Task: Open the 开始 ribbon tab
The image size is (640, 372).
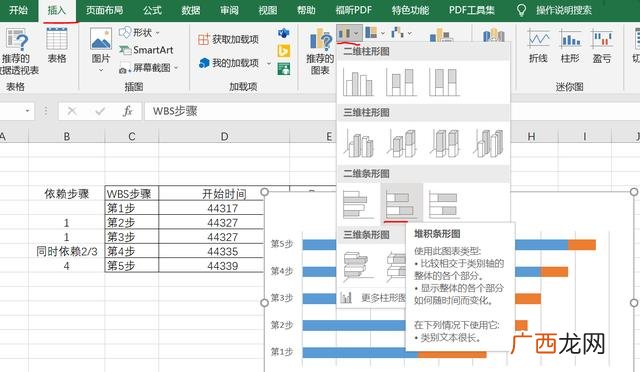Action: (18, 10)
